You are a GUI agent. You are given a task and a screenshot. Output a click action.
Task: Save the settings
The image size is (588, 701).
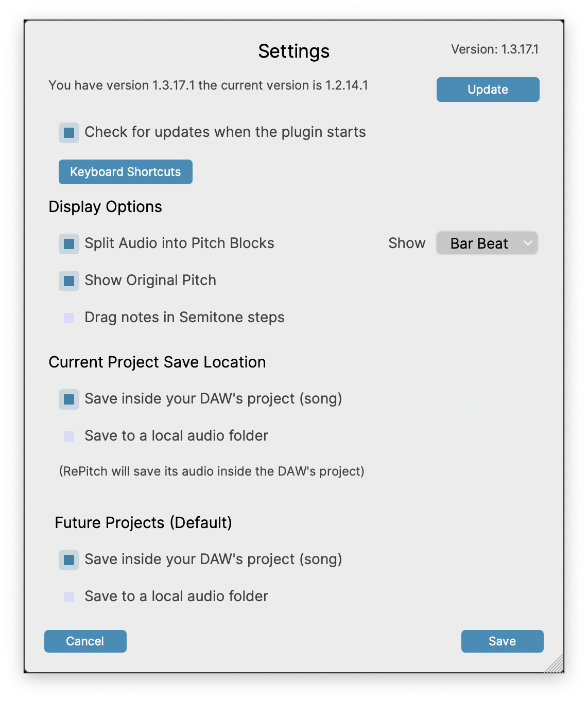point(502,641)
